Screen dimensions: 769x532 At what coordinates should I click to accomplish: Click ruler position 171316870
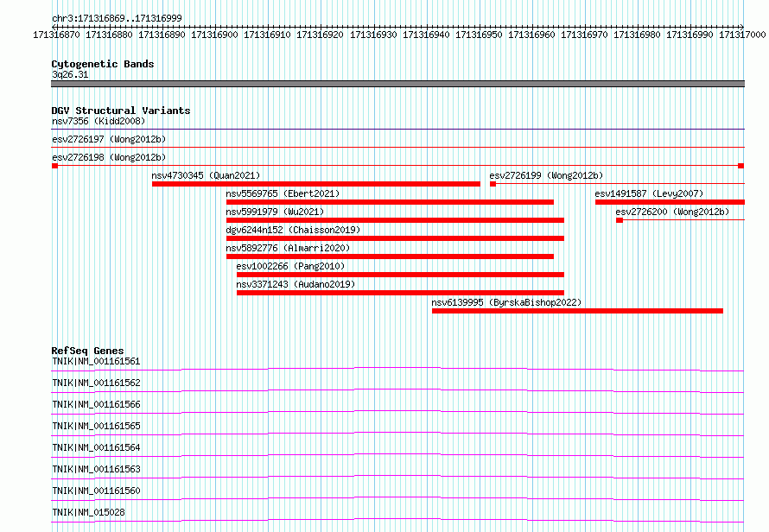coord(56,35)
